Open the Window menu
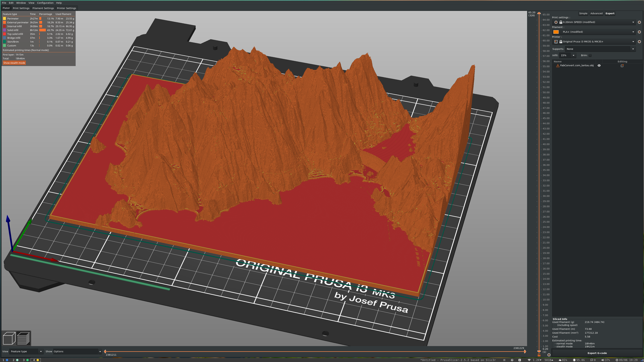644x362 pixels. (x=21, y=3)
